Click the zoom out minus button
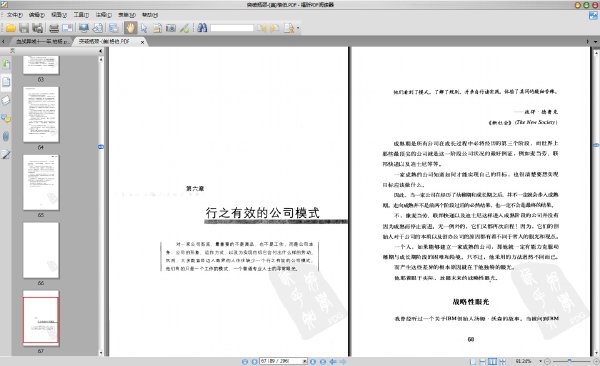The width and height of the screenshot is (600, 366). [547, 361]
